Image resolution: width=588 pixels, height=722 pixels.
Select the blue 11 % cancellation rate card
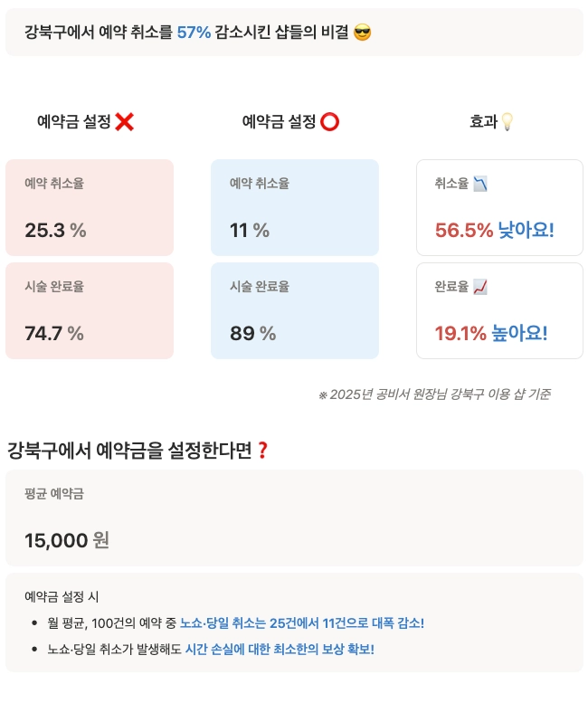point(295,207)
